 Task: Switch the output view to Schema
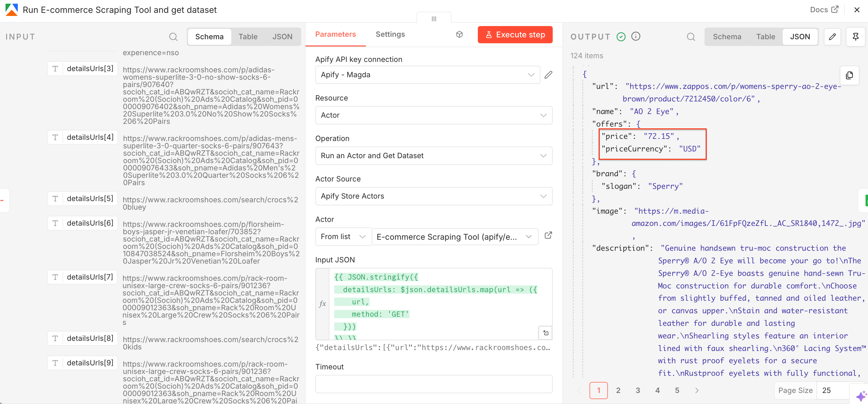tap(727, 37)
